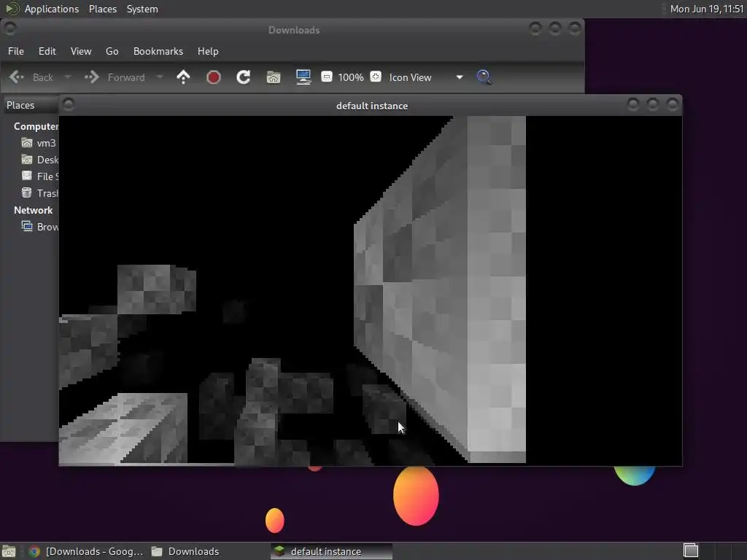Click the Downloads window menu button
This screenshot has height=560, width=747.
10,28
